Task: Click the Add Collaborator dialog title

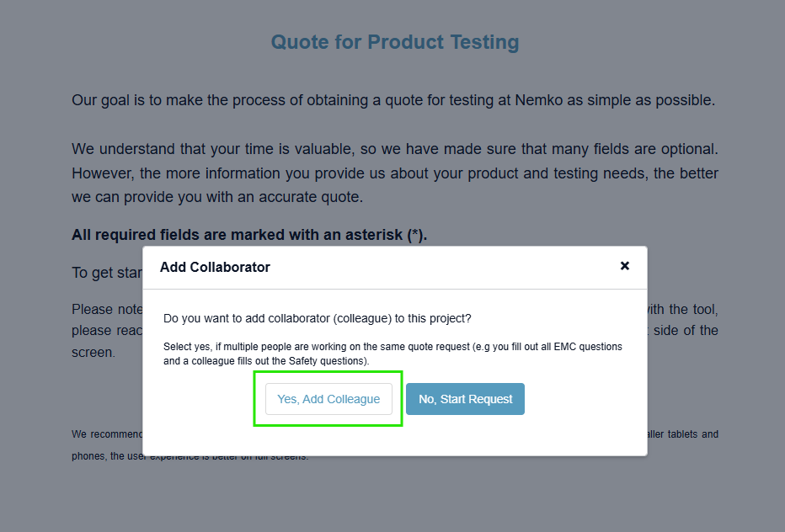Action: [x=215, y=267]
